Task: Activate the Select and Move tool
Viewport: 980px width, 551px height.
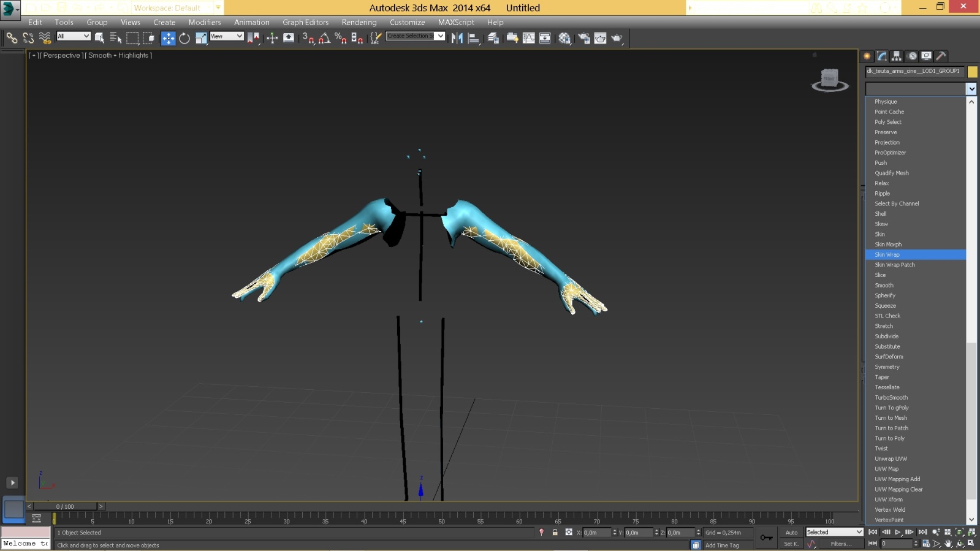Action: pyautogui.click(x=168, y=38)
